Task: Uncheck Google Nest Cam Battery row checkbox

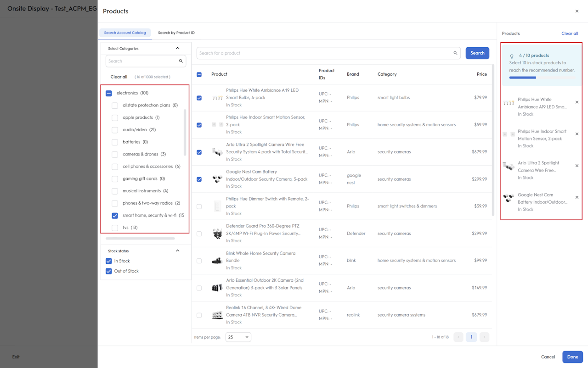Action: pyautogui.click(x=199, y=179)
